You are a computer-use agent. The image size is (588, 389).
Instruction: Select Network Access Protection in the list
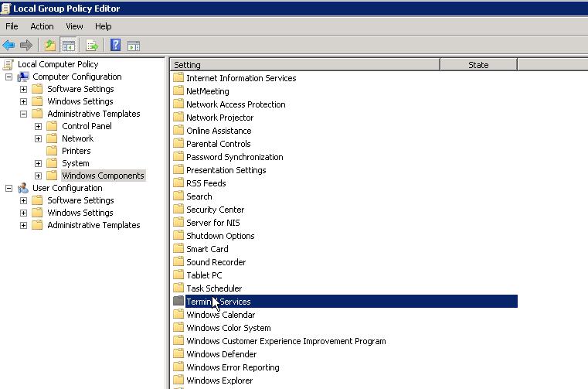[236, 104]
